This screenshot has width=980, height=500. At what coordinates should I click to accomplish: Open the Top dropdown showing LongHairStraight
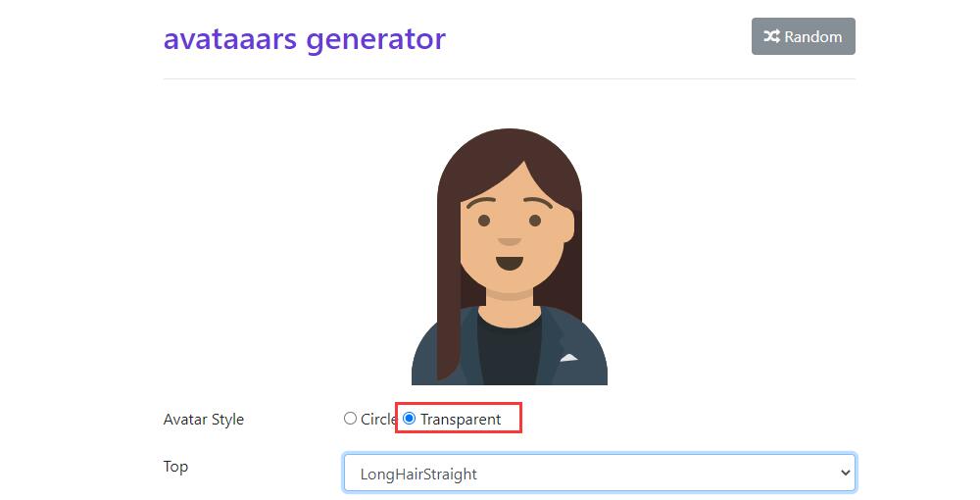600,474
